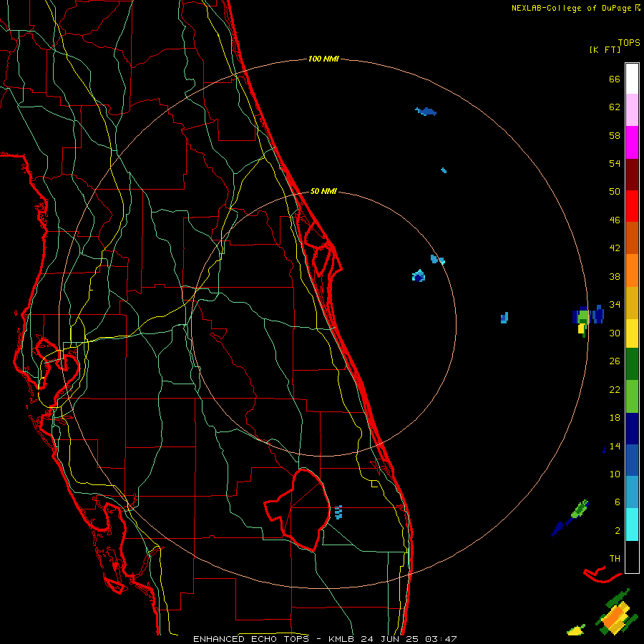Click the legend value 6
This screenshot has height=644, width=644.
click(x=618, y=502)
